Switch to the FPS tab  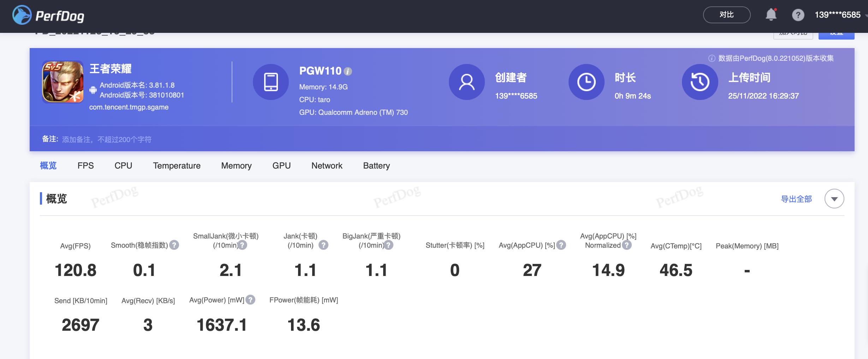tap(85, 165)
